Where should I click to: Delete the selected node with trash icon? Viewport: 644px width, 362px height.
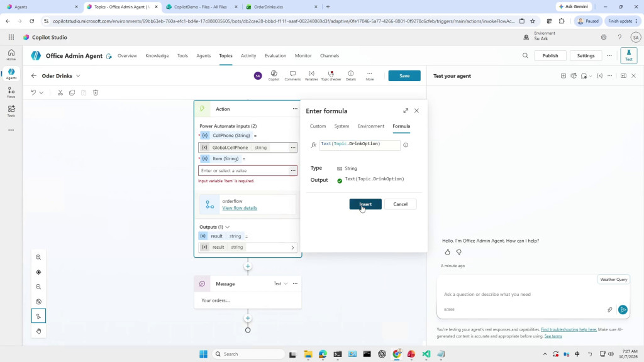[x=96, y=93]
